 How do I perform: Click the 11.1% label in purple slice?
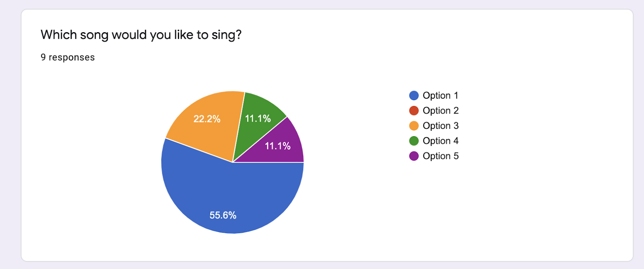[278, 146]
